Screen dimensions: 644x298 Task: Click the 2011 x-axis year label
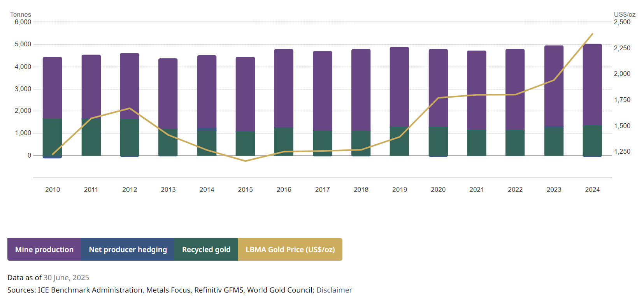point(91,189)
